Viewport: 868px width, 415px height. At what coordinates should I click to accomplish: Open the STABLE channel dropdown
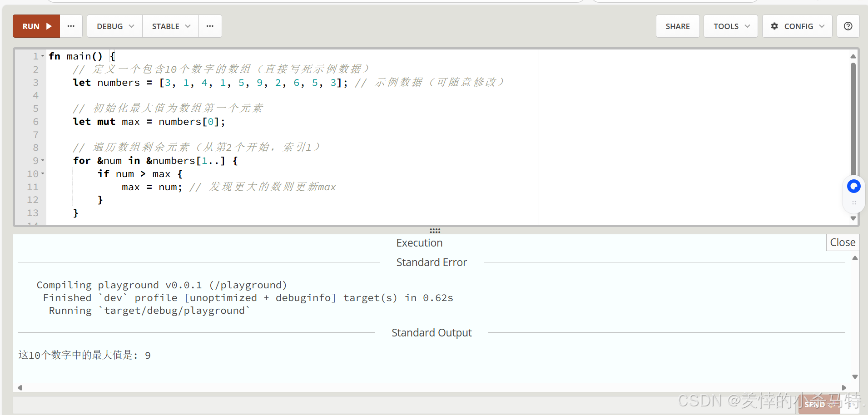[x=171, y=26]
